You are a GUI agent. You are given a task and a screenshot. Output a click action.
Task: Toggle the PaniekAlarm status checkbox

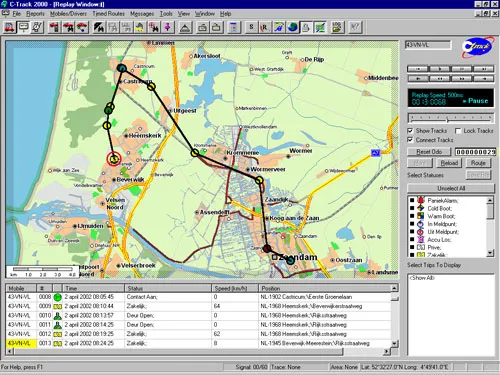[x=412, y=200]
